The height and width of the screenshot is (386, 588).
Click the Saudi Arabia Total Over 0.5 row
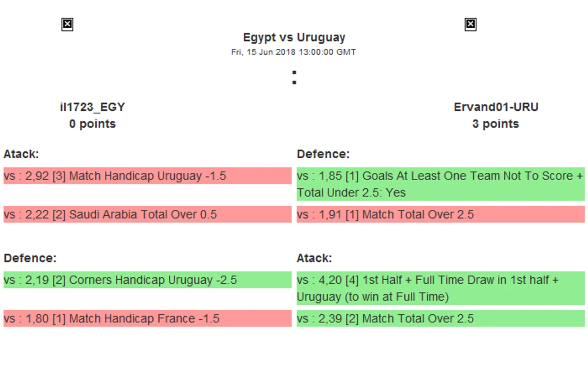147,215
